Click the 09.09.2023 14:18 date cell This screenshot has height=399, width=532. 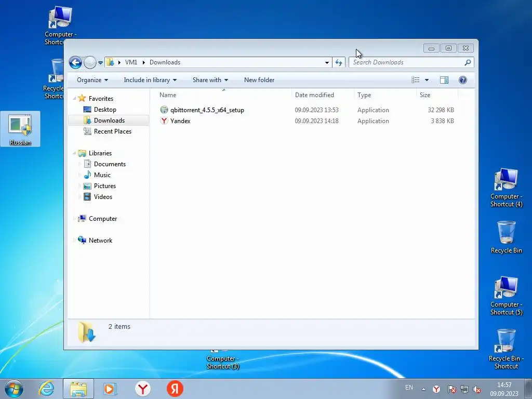click(316, 121)
